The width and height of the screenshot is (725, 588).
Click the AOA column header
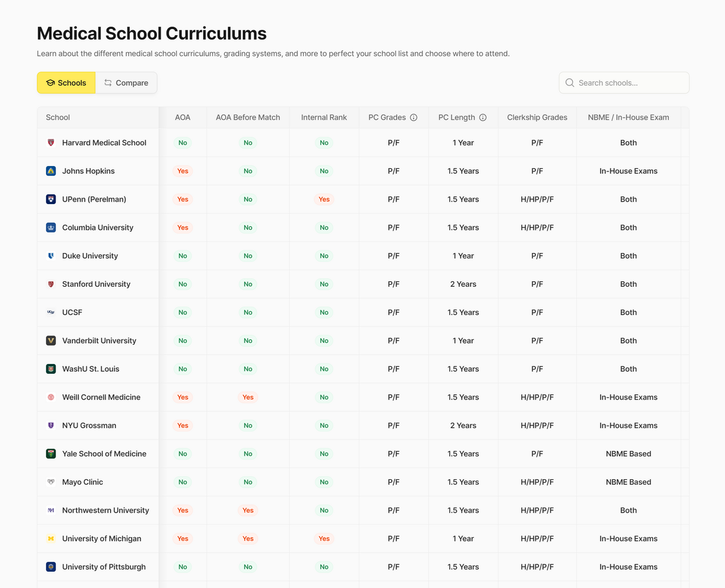182,118
